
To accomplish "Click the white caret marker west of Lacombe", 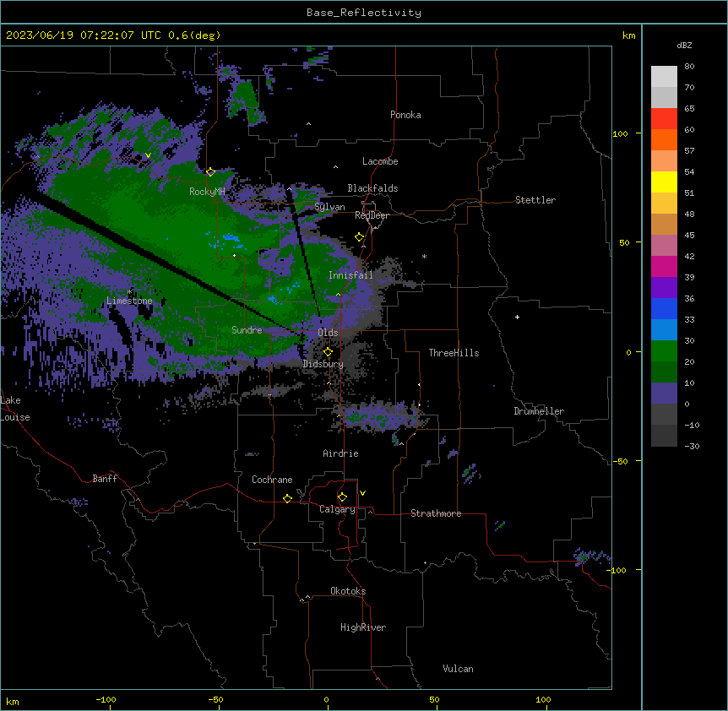I will pyautogui.click(x=335, y=166).
